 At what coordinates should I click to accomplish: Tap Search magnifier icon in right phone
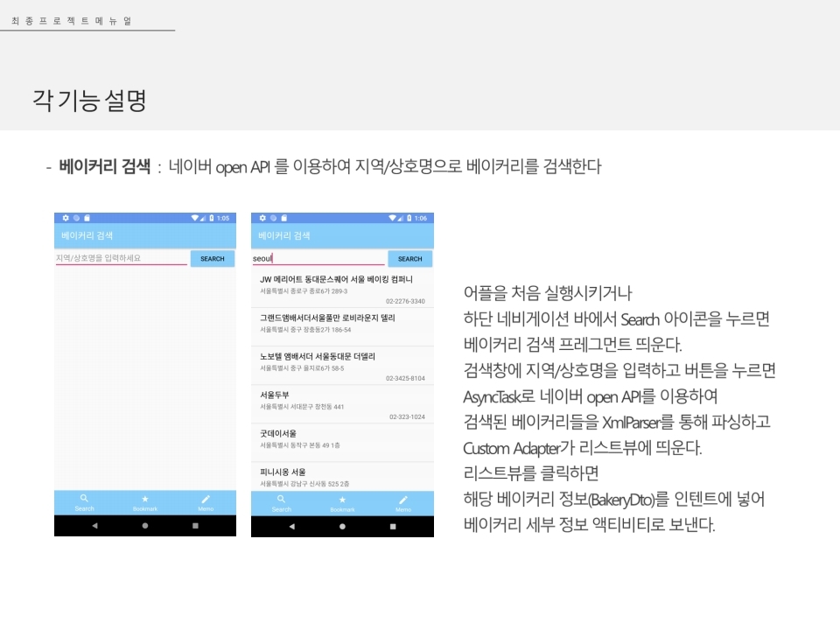281,500
